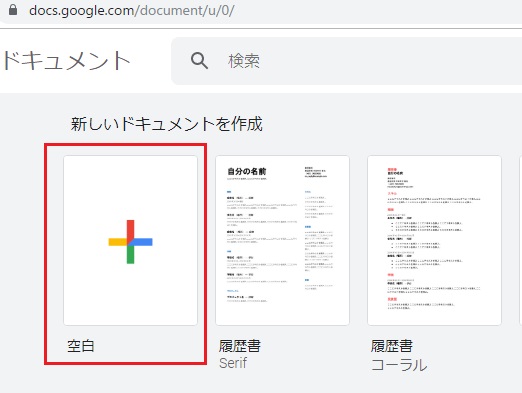
Task: Open the 履歴書 Serif template thumbnail
Action: click(282, 240)
